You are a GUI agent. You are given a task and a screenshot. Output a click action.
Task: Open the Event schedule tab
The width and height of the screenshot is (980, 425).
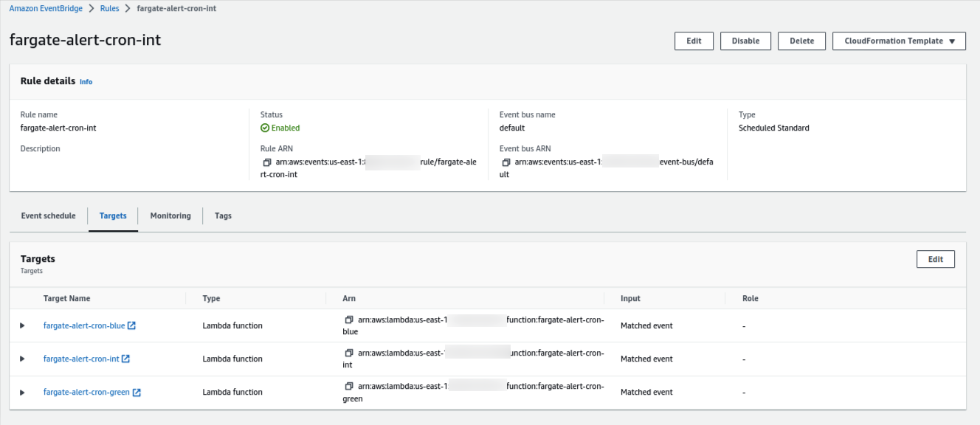48,215
